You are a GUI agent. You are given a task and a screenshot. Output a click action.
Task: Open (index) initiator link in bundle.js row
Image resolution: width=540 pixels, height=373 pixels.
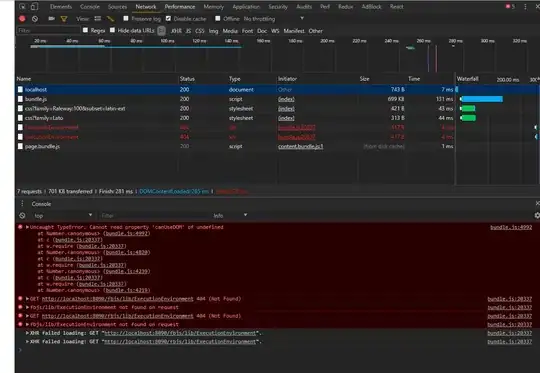286,99
